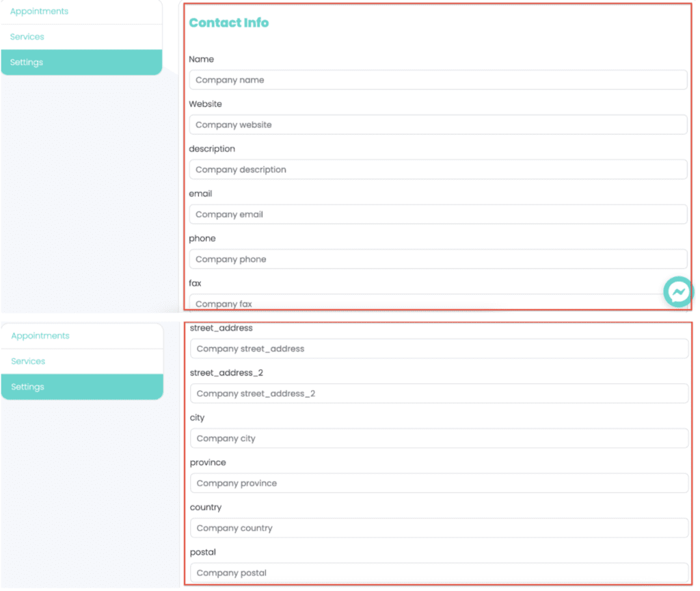Select the Company postal input box

[x=439, y=573]
